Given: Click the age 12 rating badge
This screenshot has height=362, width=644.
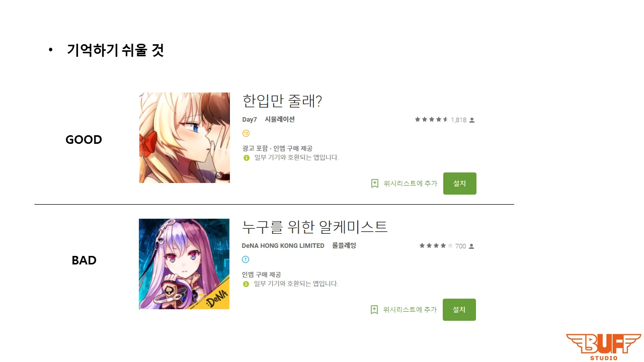Looking at the screenshot, I should [246, 133].
